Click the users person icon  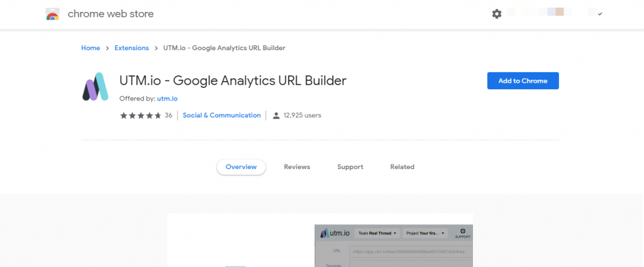point(276,116)
